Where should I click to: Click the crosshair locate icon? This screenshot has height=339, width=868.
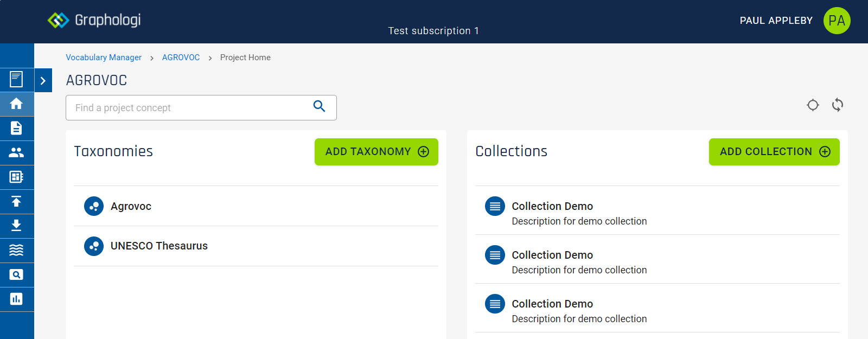pos(813,105)
